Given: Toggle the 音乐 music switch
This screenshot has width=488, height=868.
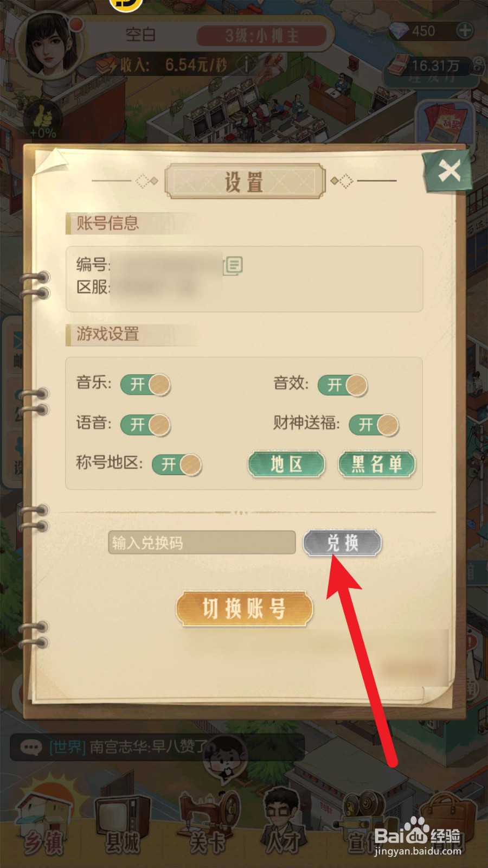Looking at the screenshot, I should tap(145, 385).
